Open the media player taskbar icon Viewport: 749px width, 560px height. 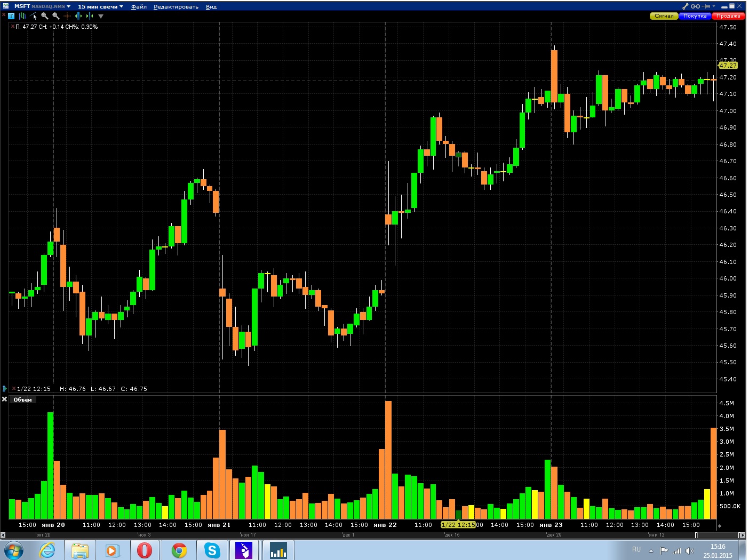click(x=113, y=550)
